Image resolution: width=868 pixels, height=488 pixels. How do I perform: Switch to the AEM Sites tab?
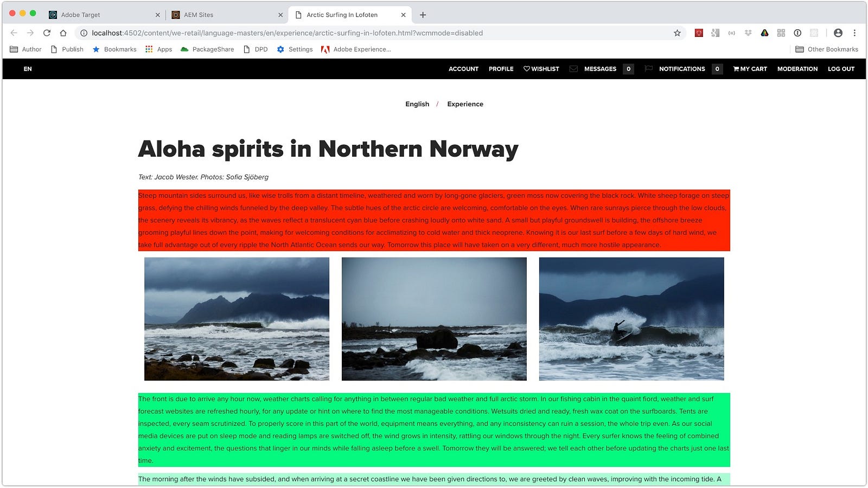[226, 15]
